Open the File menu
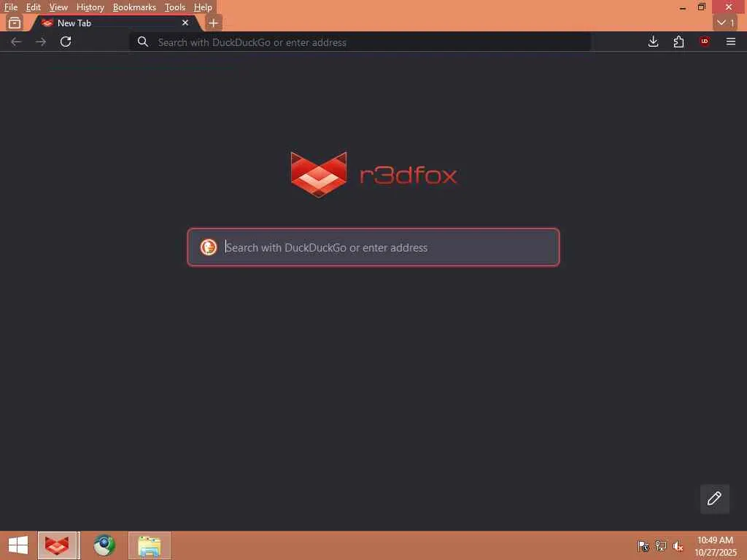The image size is (747, 560). [10, 7]
